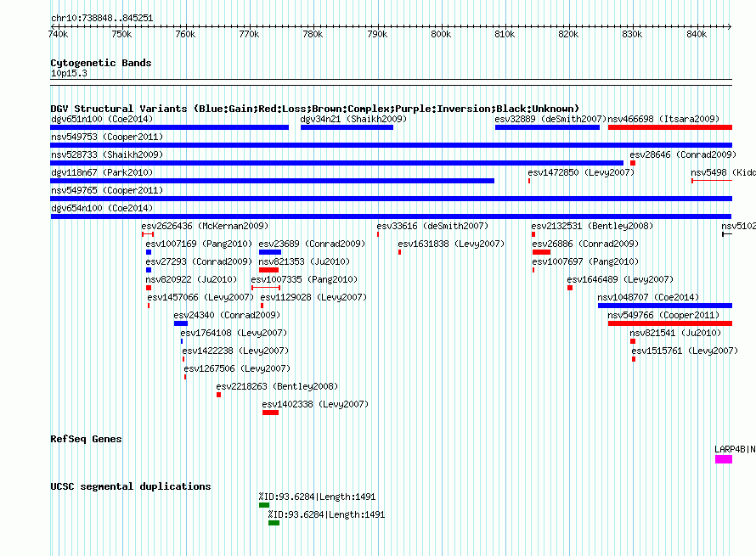The height and width of the screenshot is (556, 756).
Task: Click the UCSC segmental duplications track heading
Action: click(131, 486)
